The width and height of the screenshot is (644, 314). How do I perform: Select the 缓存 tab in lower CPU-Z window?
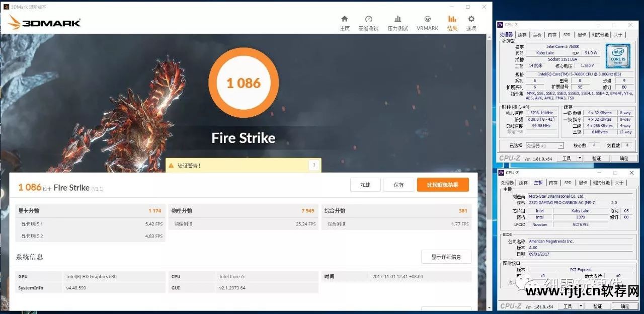(x=523, y=183)
